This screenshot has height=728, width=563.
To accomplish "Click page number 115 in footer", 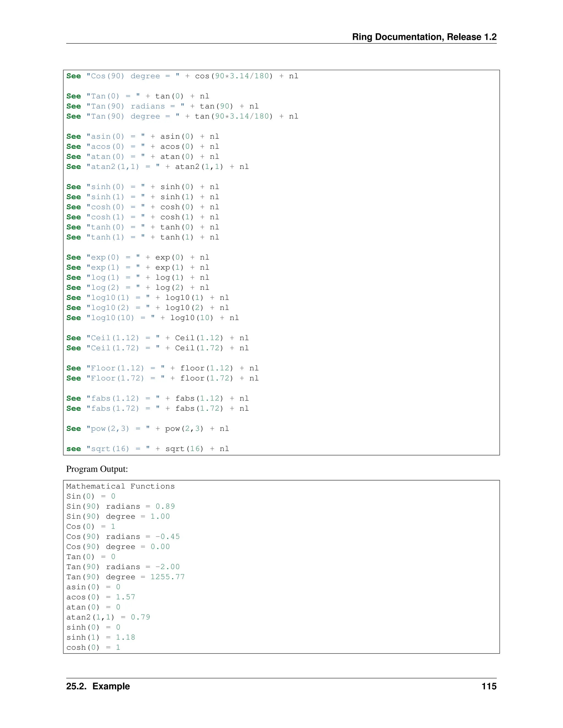I will tap(489, 686).
